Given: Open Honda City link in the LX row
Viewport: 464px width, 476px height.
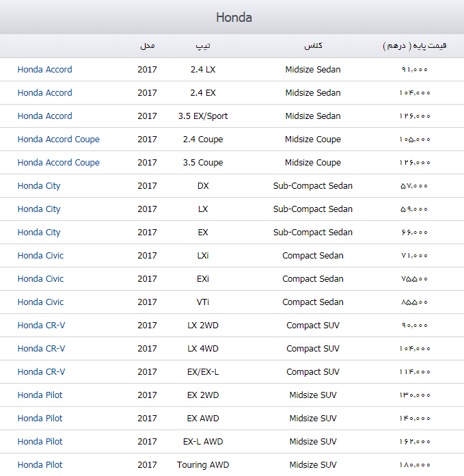Looking at the screenshot, I should 39,209.
